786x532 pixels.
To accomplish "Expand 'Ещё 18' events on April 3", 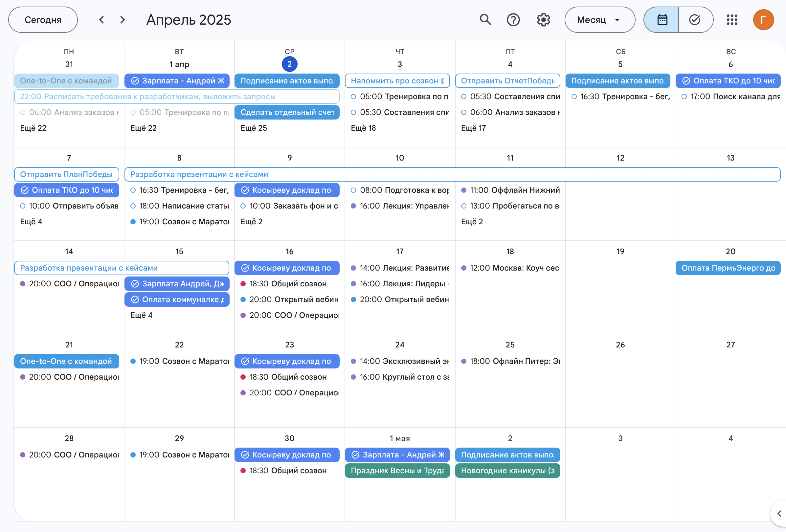I will [363, 128].
